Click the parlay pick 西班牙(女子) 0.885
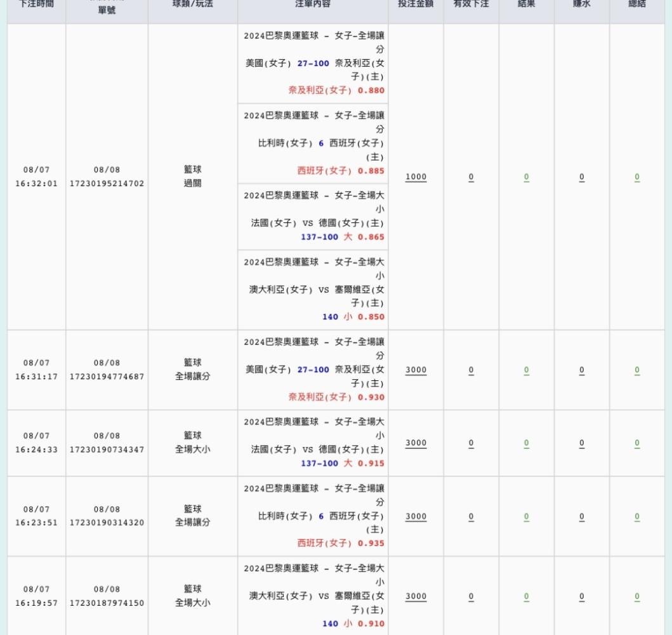The height and width of the screenshot is (635, 672). (341, 171)
